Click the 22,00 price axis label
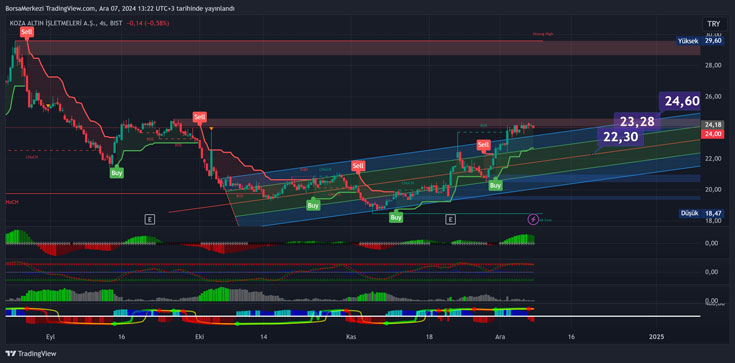 713,159
